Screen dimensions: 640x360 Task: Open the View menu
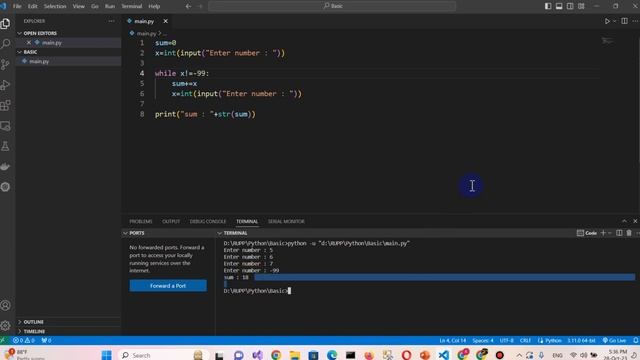[78, 6]
